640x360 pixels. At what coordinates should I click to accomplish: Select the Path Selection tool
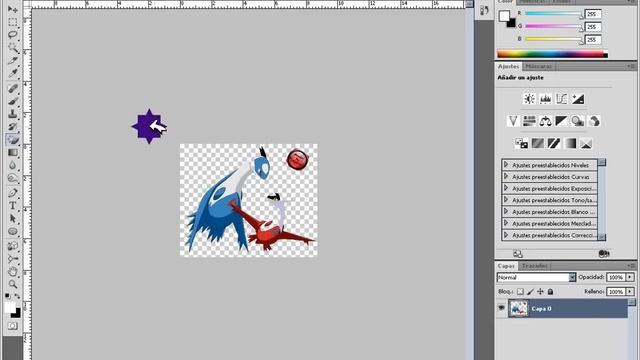coord(13,218)
